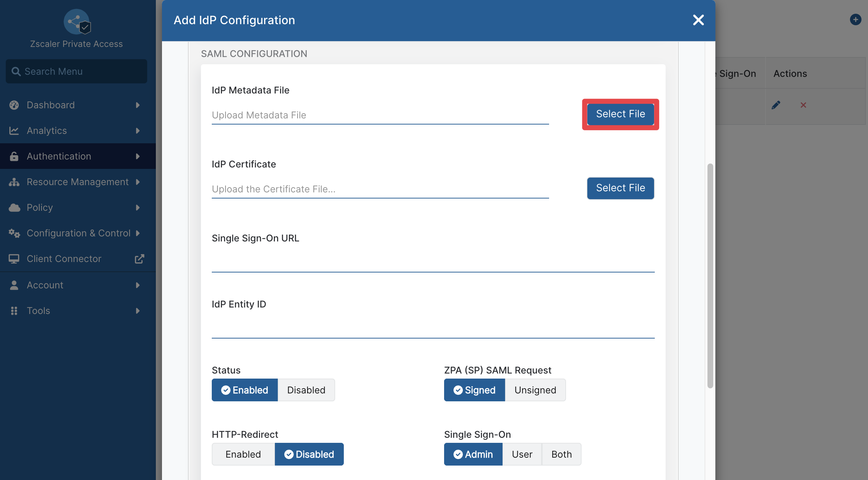Expand Resource Management submenu arrow
The width and height of the screenshot is (868, 480).
137,182
